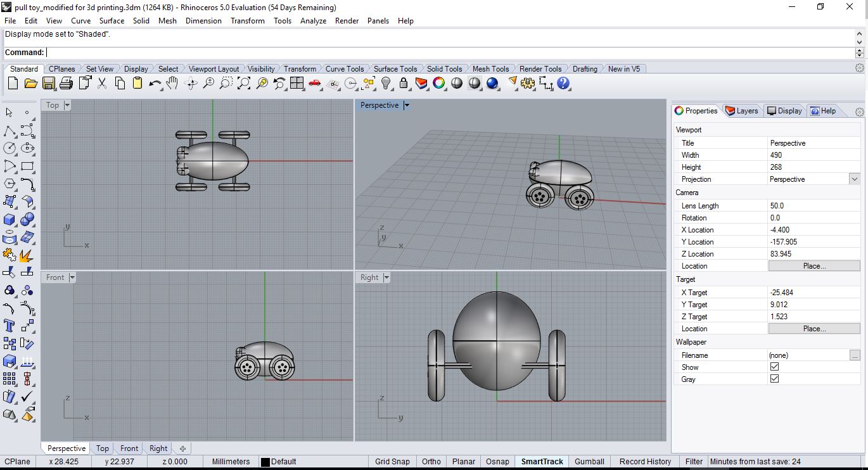Image resolution: width=868 pixels, height=470 pixels.
Task: Open the Analyze menu
Action: tap(313, 20)
